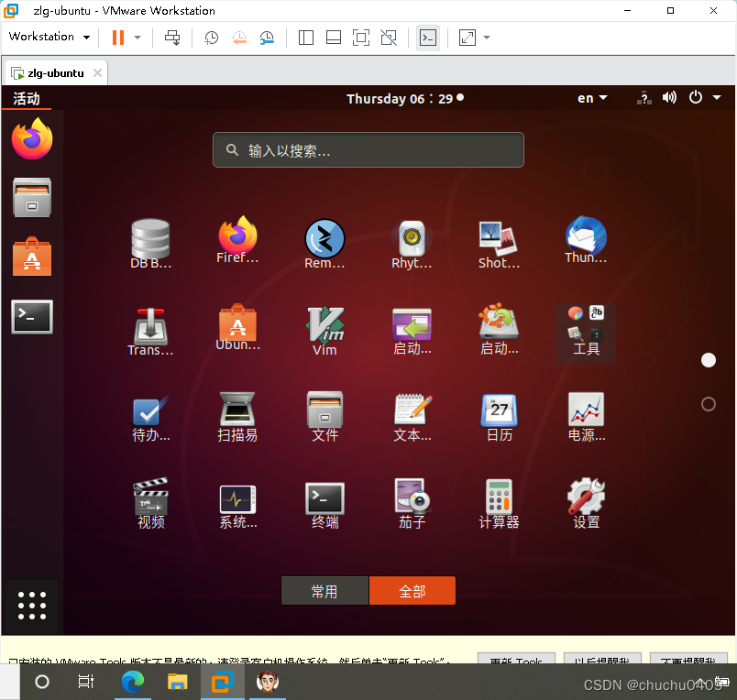Close the zlg-ubuntu tab
This screenshot has width=737, height=700.
point(97,72)
